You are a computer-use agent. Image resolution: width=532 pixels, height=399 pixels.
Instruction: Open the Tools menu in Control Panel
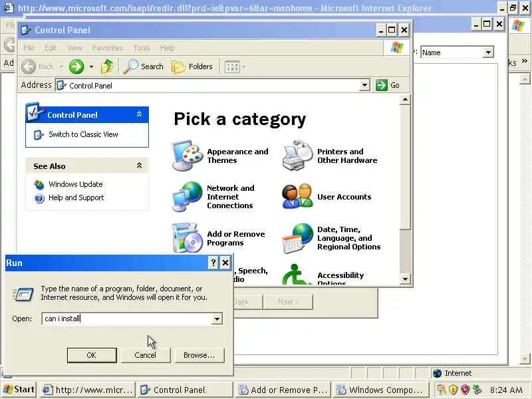point(142,48)
